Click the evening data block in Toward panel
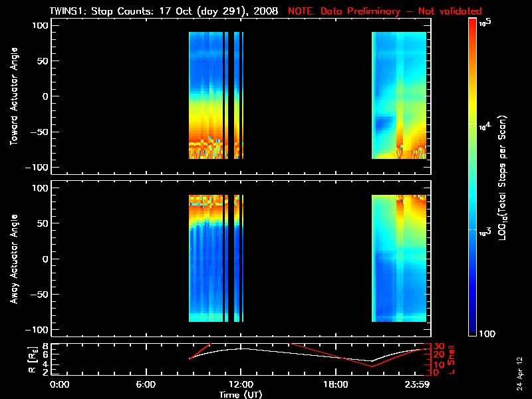The width and height of the screenshot is (532, 399). 399,96
